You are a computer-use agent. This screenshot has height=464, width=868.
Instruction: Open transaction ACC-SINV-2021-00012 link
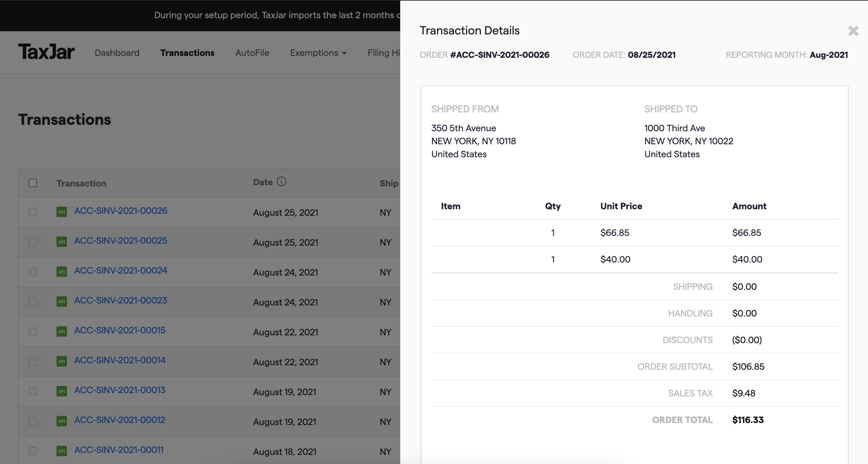[x=120, y=420]
